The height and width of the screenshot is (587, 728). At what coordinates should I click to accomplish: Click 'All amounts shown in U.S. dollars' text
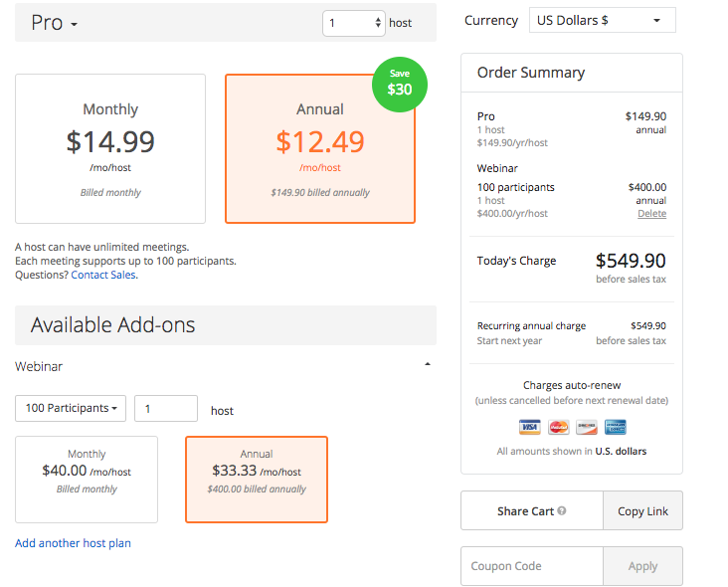click(x=572, y=452)
